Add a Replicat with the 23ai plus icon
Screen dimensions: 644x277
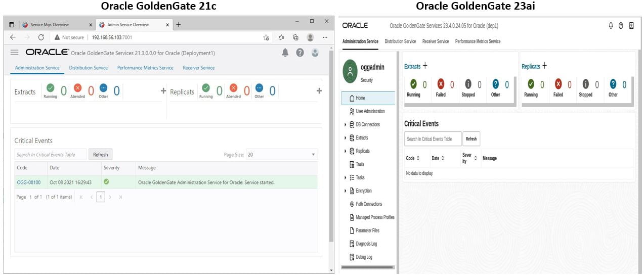[x=544, y=66]
